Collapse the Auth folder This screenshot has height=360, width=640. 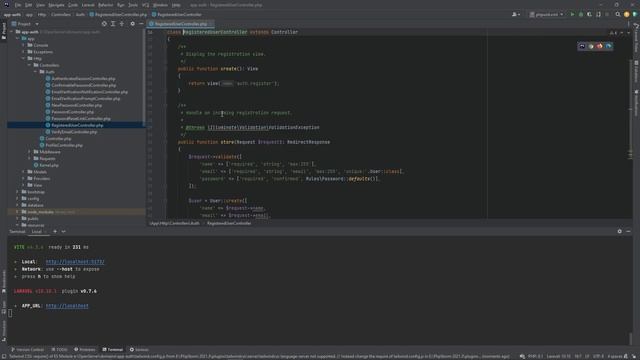36,72
